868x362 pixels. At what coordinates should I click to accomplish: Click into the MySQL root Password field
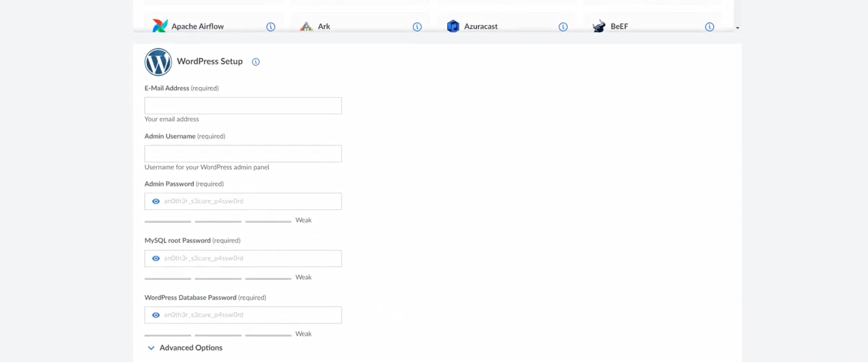[243, 258]
